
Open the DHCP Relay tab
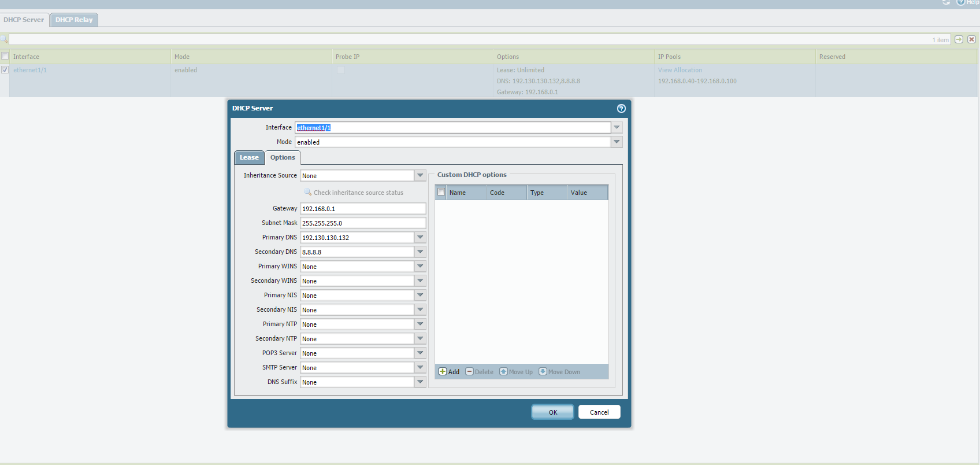tap(74, 20)
